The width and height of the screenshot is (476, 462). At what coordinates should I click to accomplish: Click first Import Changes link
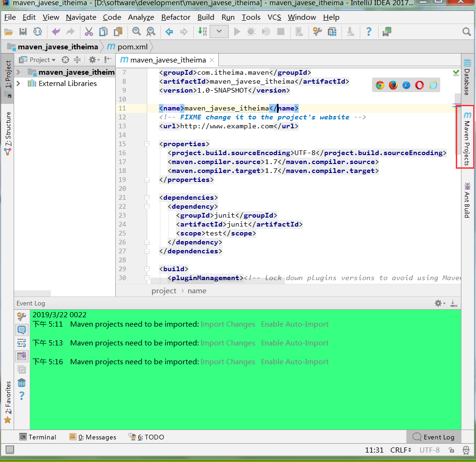tap(228, 324)
